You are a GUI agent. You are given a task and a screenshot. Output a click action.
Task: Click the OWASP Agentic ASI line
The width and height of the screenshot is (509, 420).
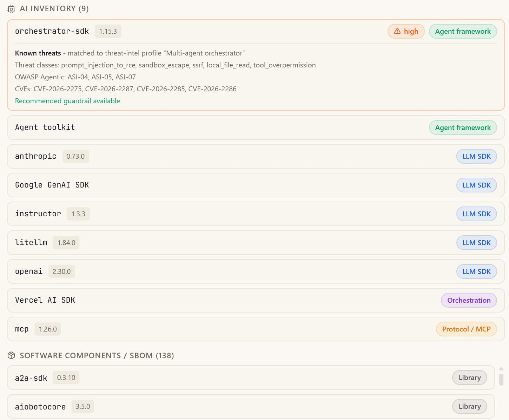(x=75, y=77)
